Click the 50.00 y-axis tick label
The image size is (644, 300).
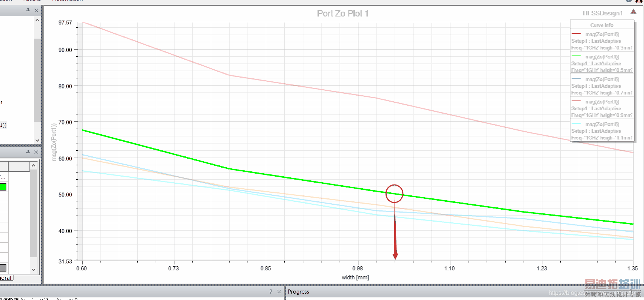(65, 195)
